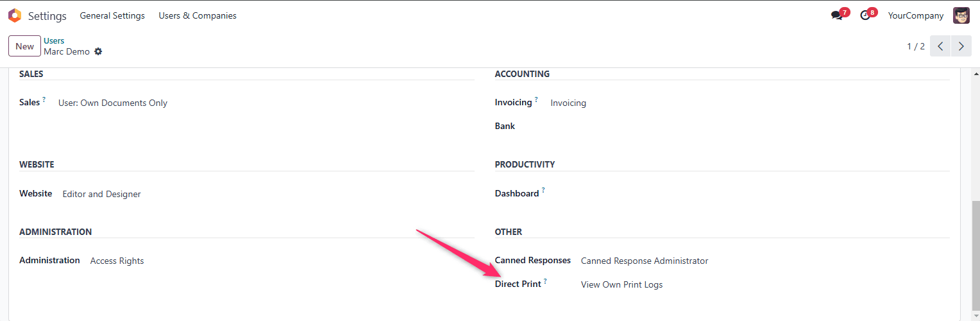Select the Direct Print access dropdown
The image size is (980, 321).
(x=621, y=284)
